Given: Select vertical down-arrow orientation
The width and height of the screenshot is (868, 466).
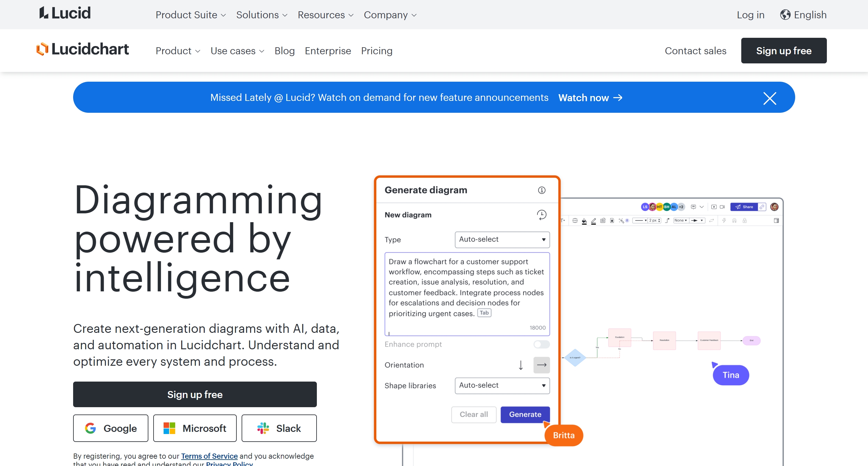Looking at the screenshot, I should (x=521, y=365).
